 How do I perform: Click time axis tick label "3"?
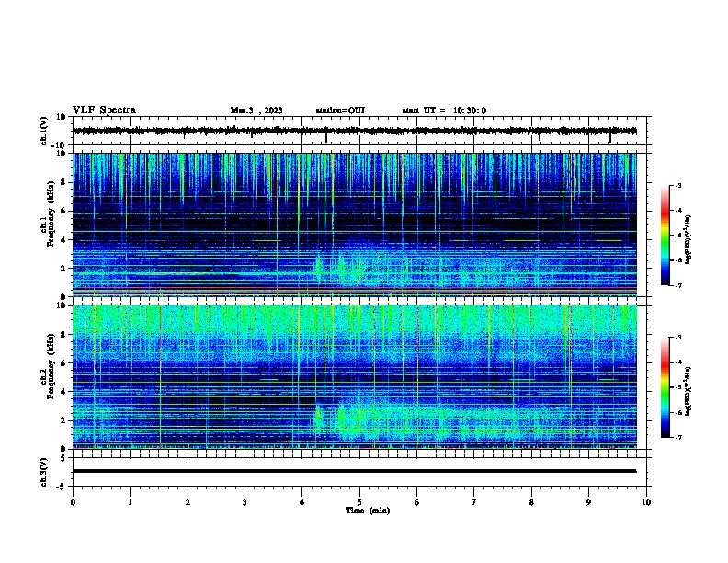[245, 502]
